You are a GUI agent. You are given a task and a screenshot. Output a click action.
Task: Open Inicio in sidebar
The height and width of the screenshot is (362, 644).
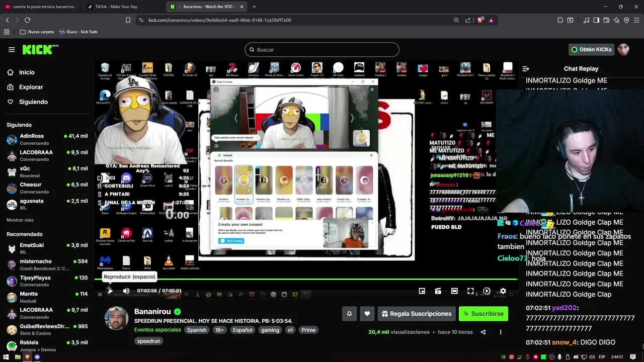(21, 72)
